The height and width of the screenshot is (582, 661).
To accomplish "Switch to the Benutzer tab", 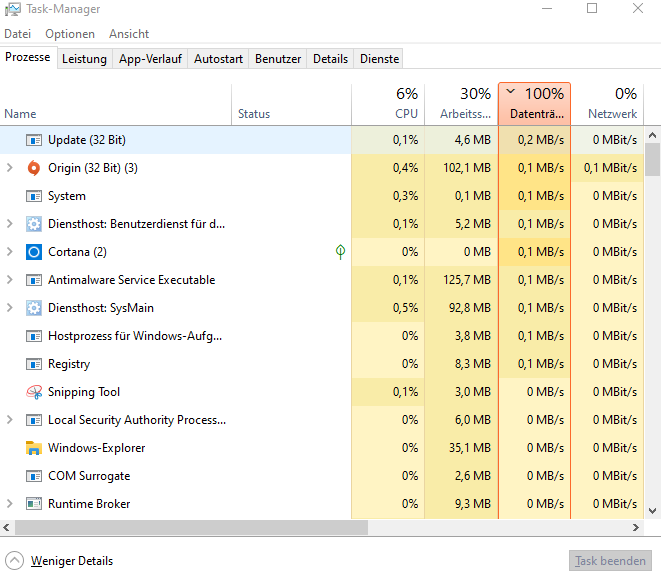I will pos(278,59).
